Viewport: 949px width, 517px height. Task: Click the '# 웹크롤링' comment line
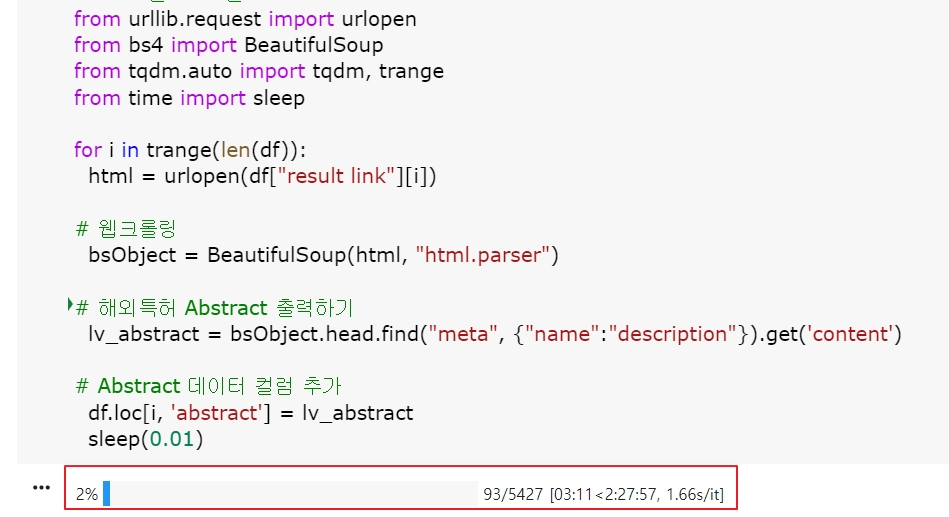(x=126, y=228)
